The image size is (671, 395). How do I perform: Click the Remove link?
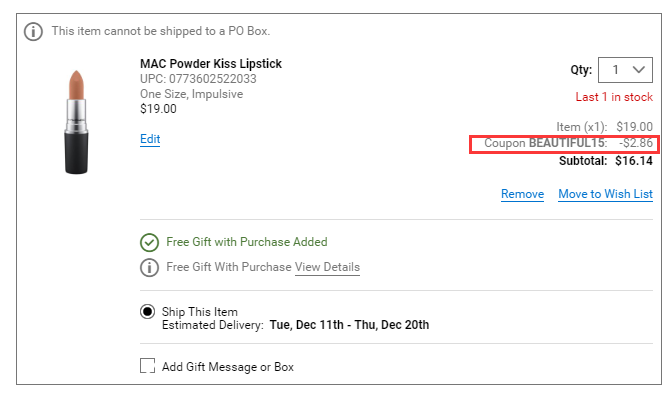point(523,194)
